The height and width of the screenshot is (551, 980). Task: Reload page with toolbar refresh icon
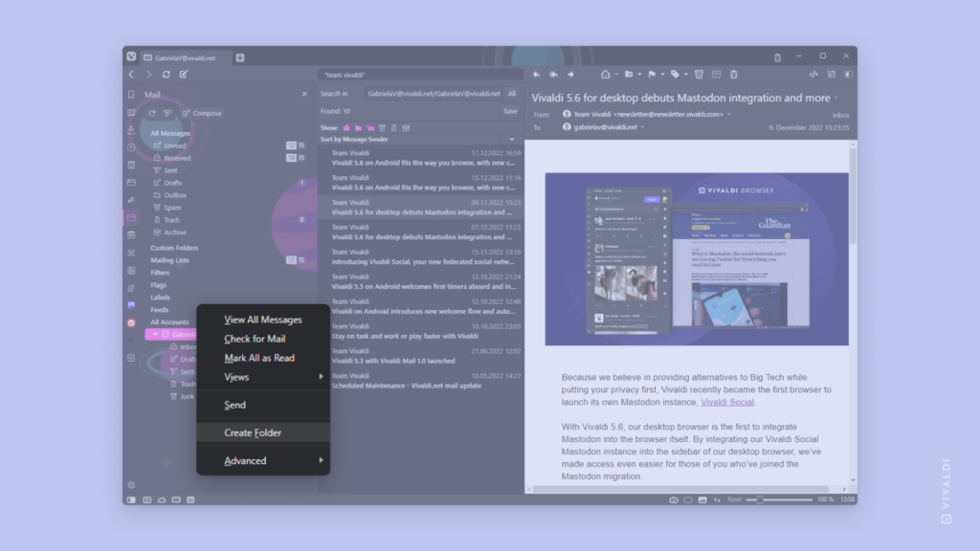[167, 75]
